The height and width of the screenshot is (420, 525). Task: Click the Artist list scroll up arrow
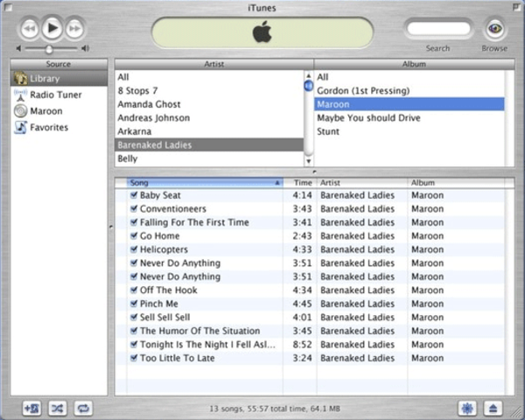coord(308,76)
